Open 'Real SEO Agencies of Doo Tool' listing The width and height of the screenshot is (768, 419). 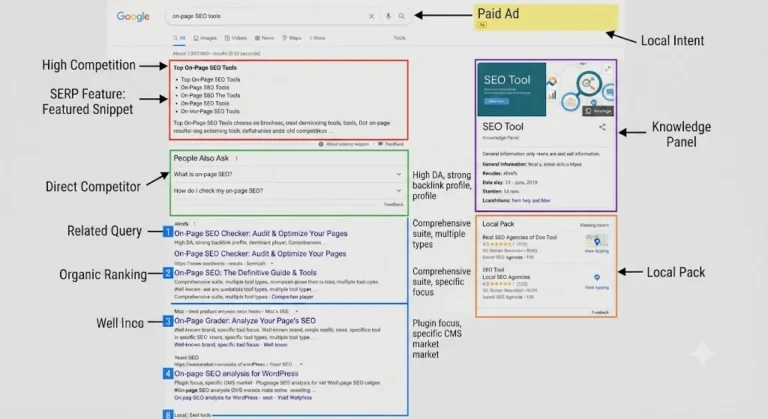click(x=520, y=237)
